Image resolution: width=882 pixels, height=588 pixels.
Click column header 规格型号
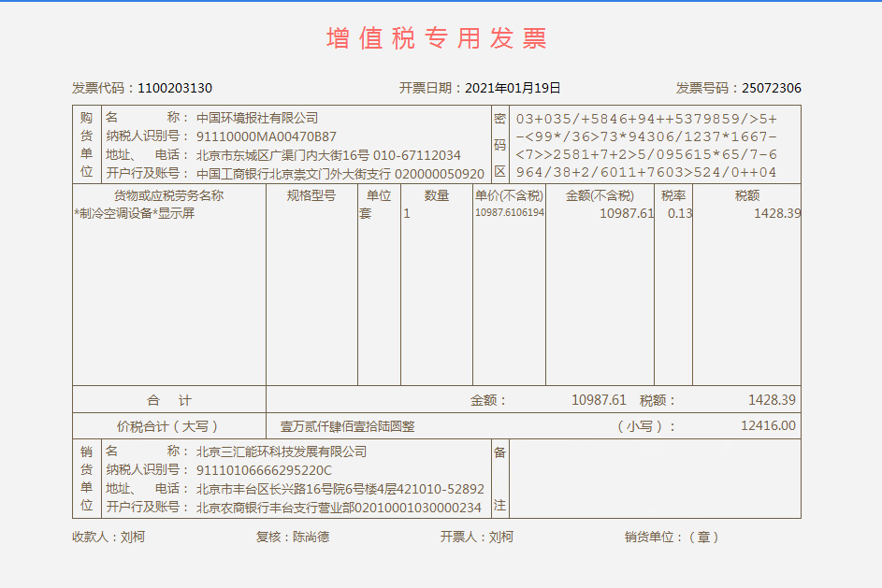311,195
